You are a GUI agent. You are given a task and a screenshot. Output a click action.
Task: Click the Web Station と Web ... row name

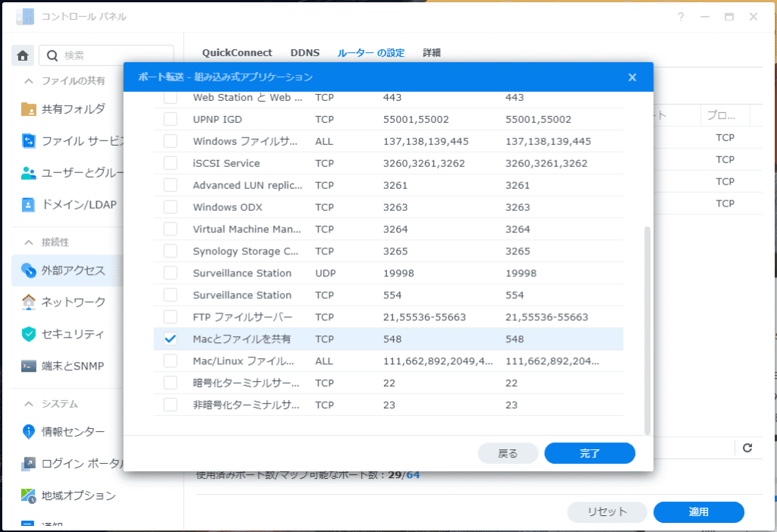point(247,98)
